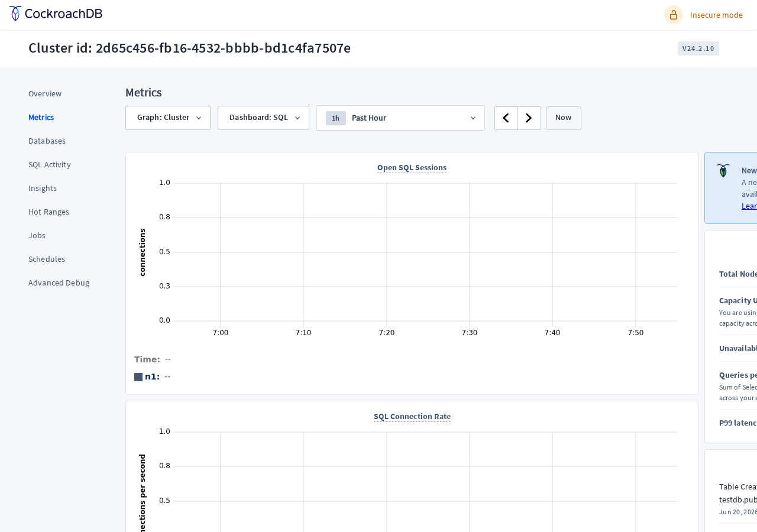This screenshot has height=532, width=757.
Task: Click the V24.2.10 version badge
Action: coord(698,48)
